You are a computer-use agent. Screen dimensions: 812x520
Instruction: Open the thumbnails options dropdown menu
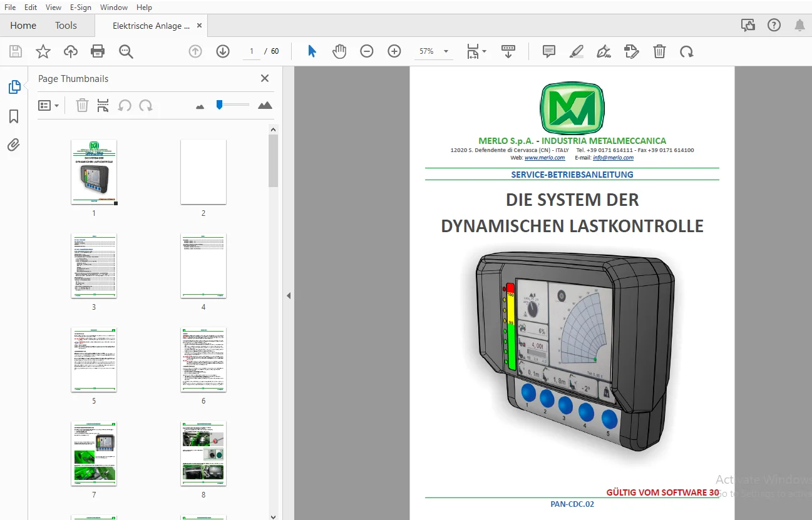[x=48, y=105]
